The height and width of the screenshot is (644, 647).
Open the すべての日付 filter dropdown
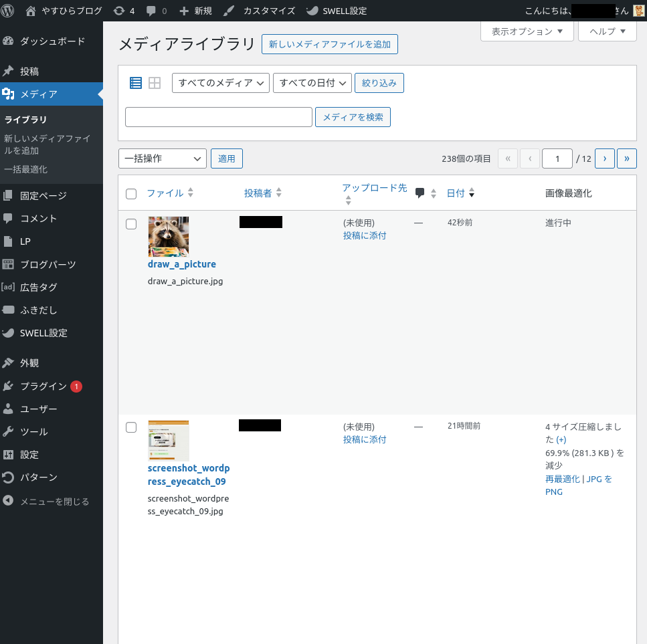[312, 83]
